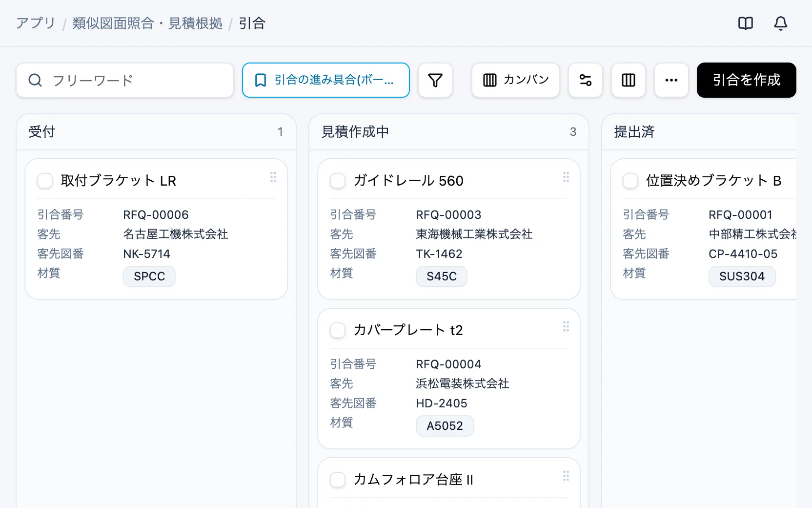Click RFQ-00003 inquiry number
Viewport: 812px width, 508px height.
pyautogui.click(x=448, y=215)
